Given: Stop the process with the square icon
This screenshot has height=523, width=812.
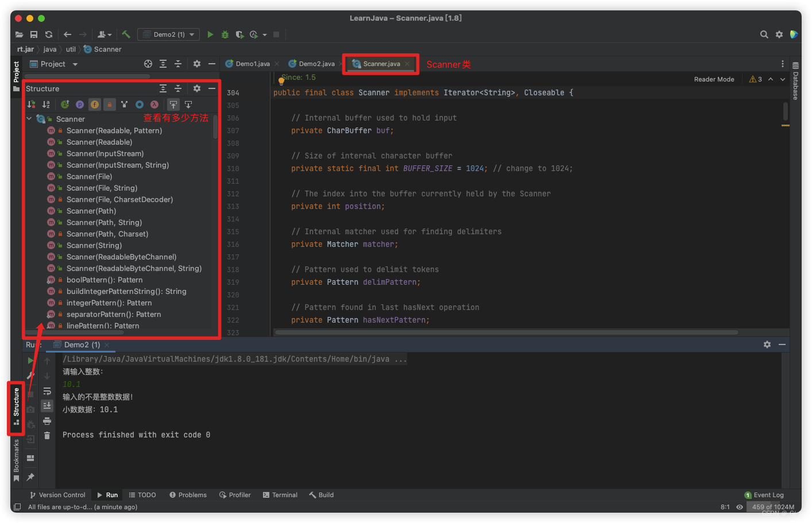Looking at the screenshot, I should pyautogui.click(x=276, y=34).
